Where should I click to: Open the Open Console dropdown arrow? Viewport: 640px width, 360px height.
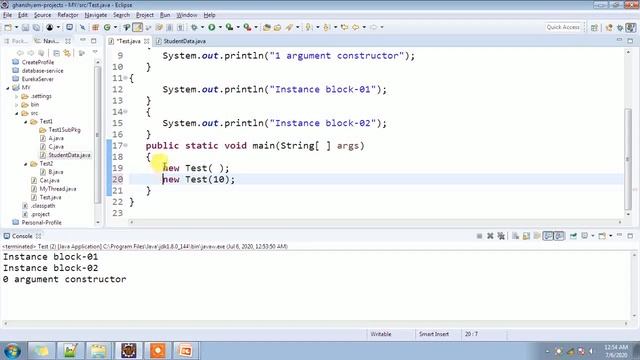click(611, 236)
